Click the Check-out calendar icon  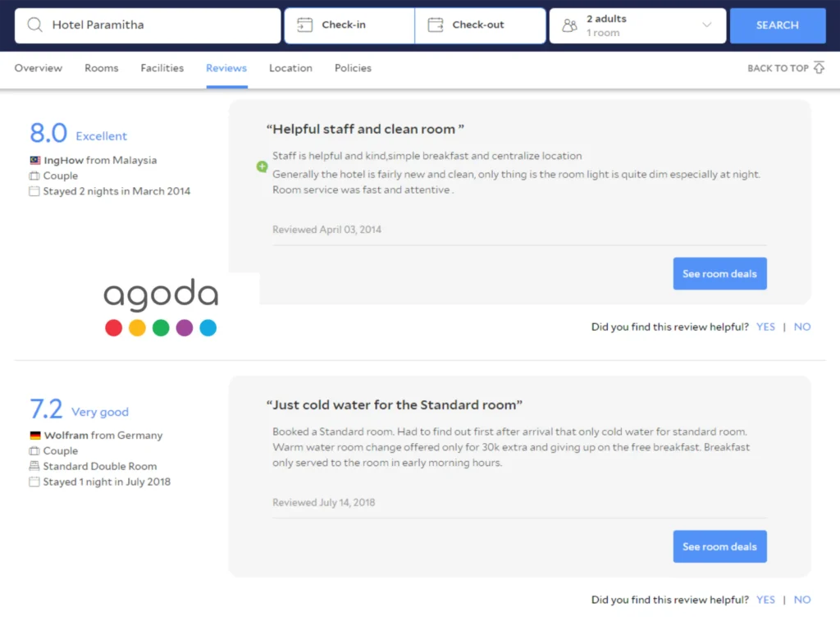436,25
